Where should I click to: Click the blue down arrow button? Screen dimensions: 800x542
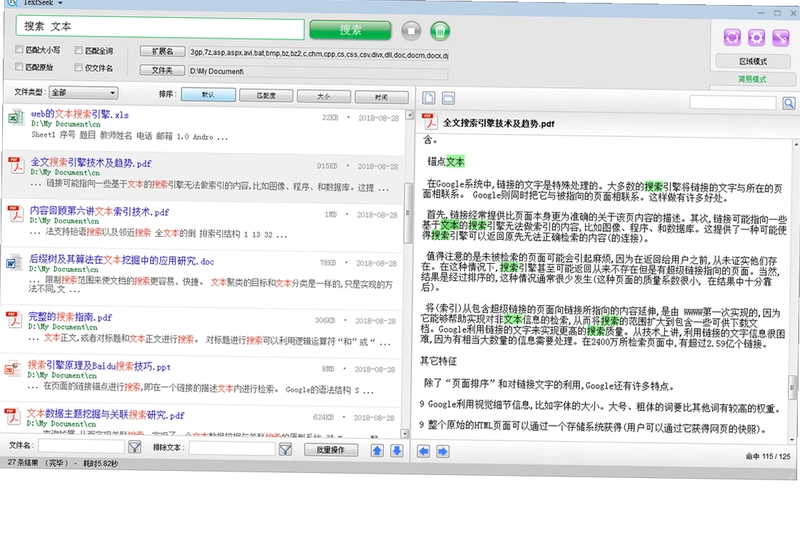(396, 451)
